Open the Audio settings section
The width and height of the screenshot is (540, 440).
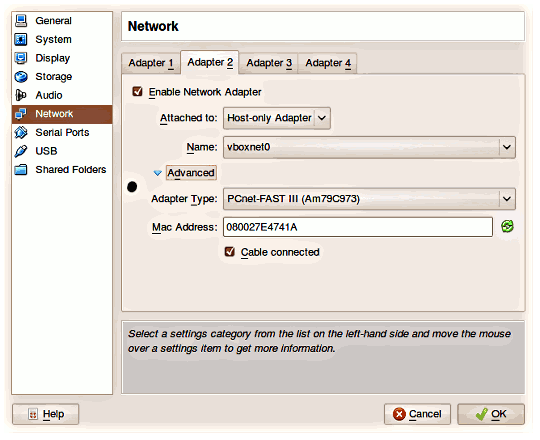point(62,95)
